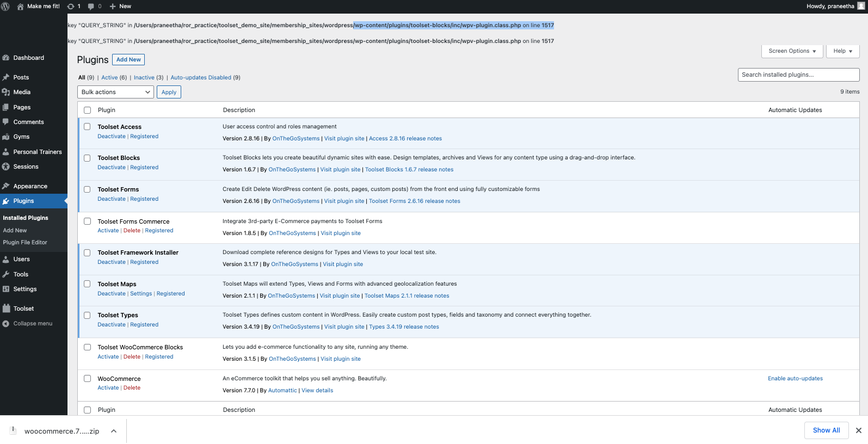Click the Collapse menu arrow icon
The height and width of the screenshot is (444, 868).
coord(6,323)
